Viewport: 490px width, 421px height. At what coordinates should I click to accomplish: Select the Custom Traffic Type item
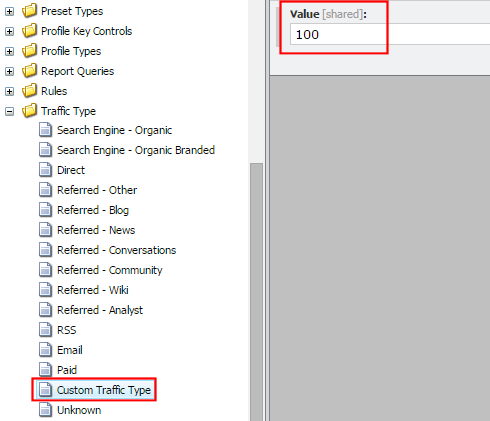click(104, 390)
